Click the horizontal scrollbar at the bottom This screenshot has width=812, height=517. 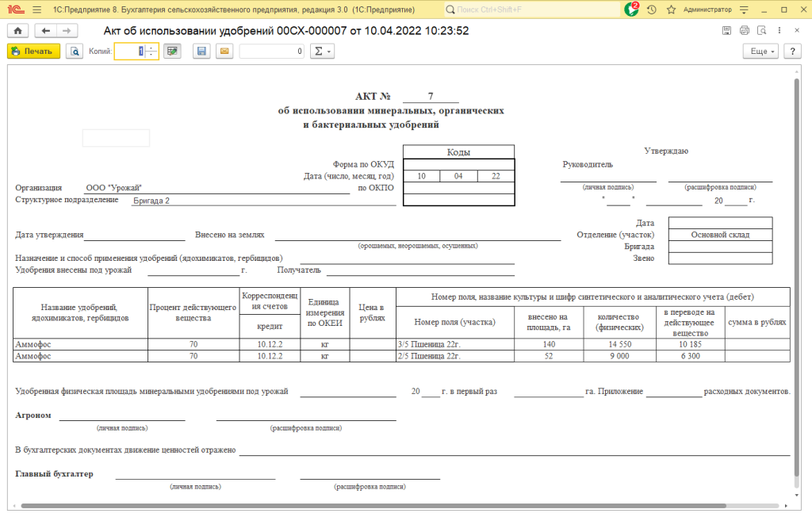coord(396,506)
